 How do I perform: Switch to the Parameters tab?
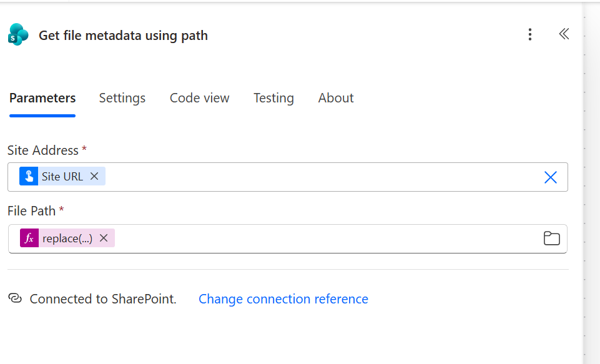pos(42,98)
